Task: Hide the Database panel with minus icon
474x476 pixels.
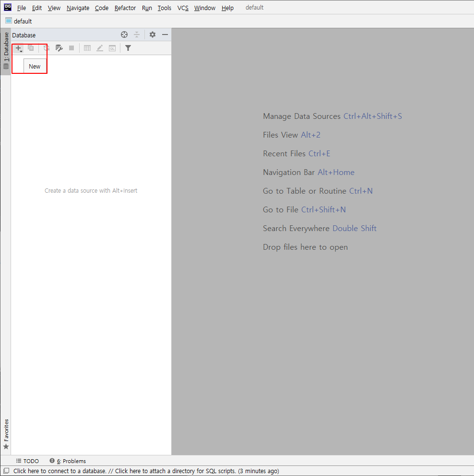Action: (165, 35)
